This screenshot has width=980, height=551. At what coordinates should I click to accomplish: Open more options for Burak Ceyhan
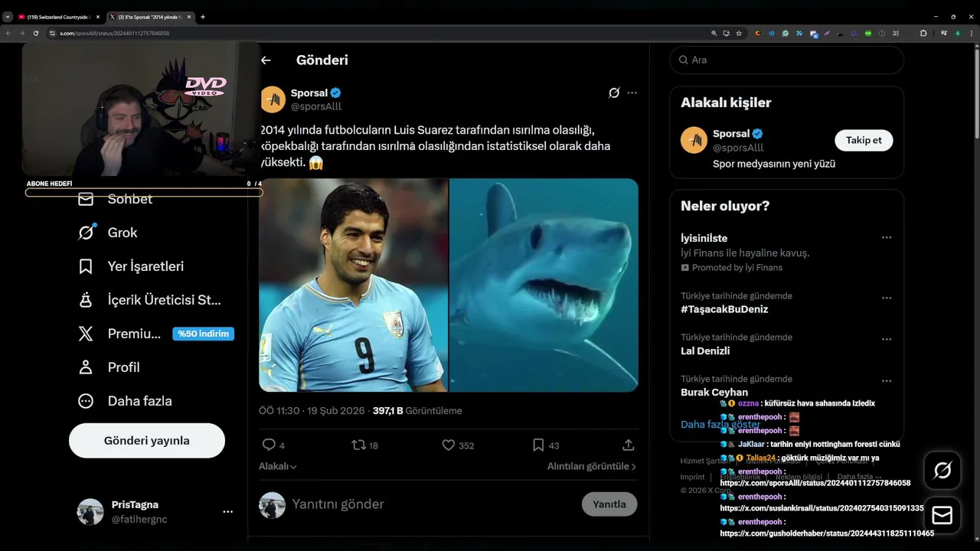click(887, 380)
